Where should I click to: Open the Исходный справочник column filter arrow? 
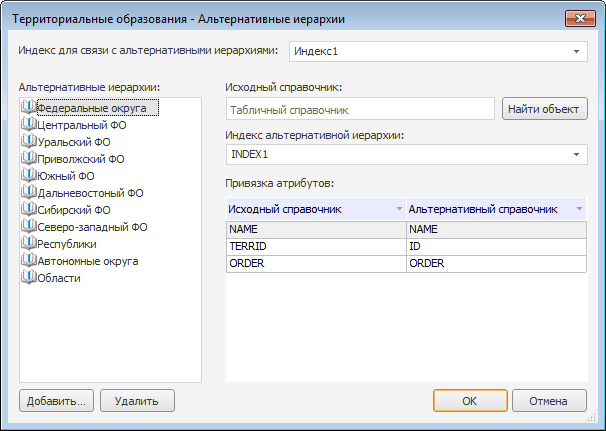(x=399, y=209)
